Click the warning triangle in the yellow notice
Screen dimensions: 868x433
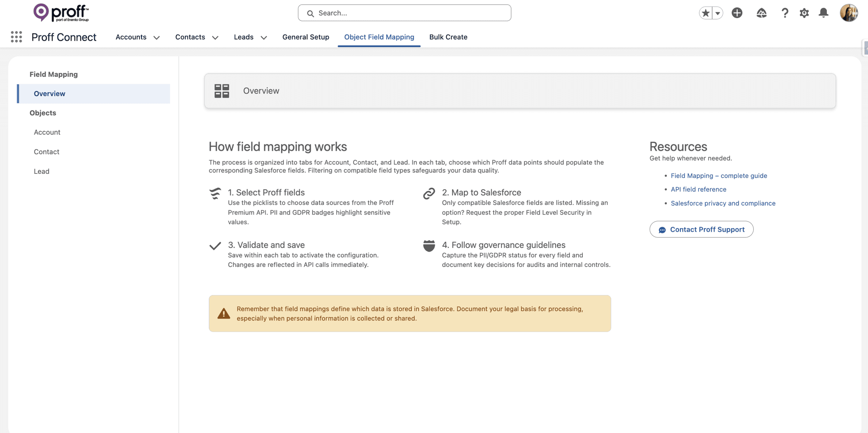pyautogui.click(x=224, y=313)
